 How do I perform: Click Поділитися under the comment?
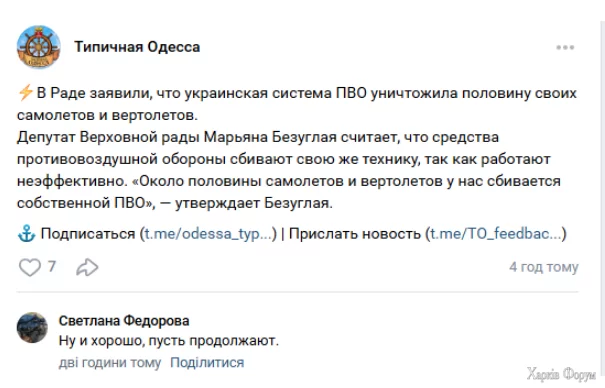[207, 363]
